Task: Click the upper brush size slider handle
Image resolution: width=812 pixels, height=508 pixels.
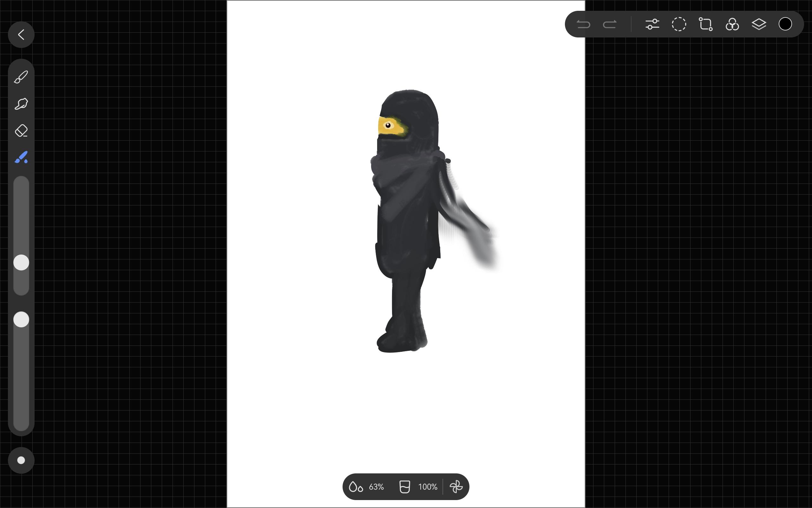Action: pyautogui.click(x=21, y=262)
